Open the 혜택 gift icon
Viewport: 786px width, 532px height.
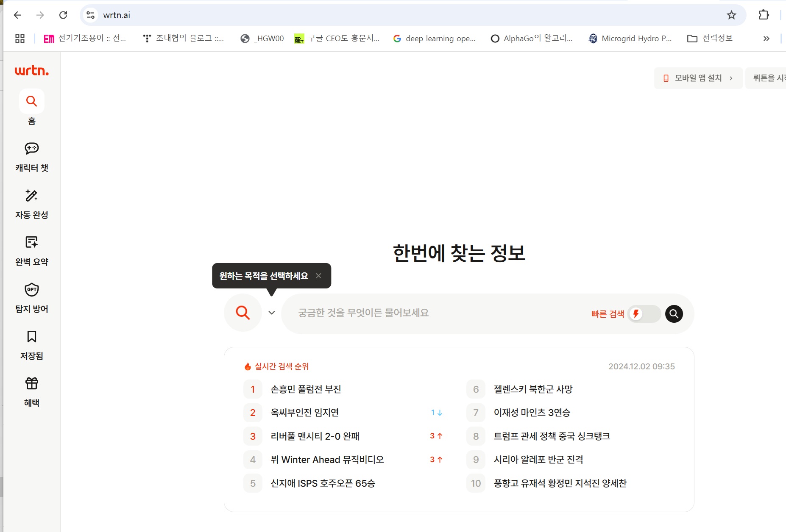pyautogui.click(x=32, y=384)
